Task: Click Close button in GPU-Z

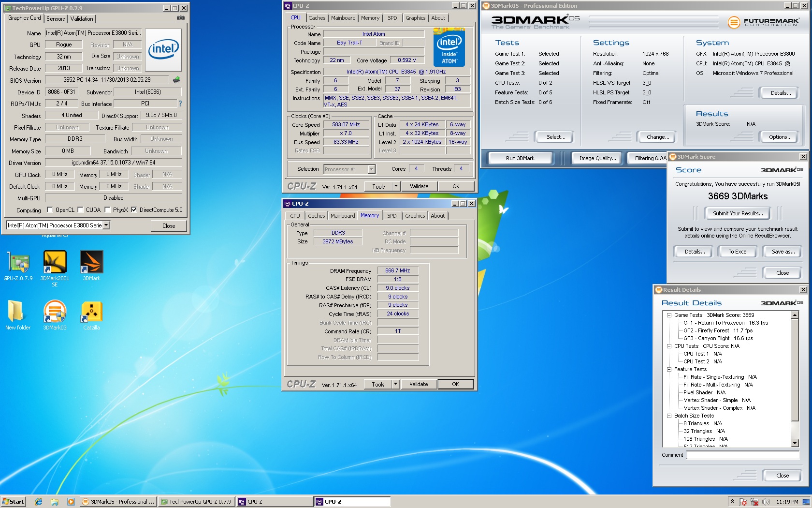Action: (169, 226)
